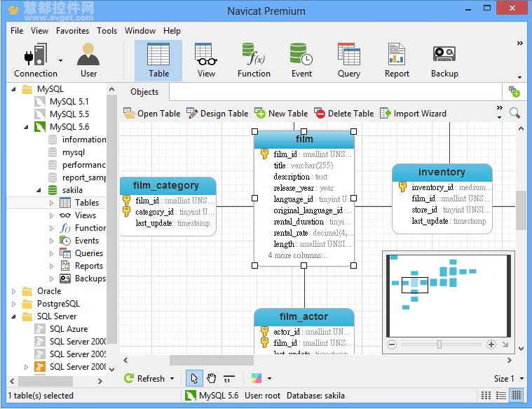Open the Size 1 dropdown
The width and height of the screenshot is (532, 409).
pos(509,378)
